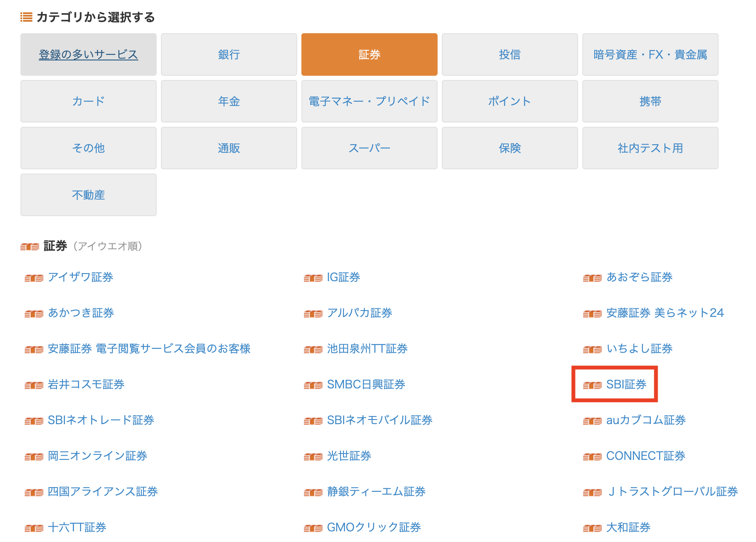Select the 大和証券 link

(628, 528)
